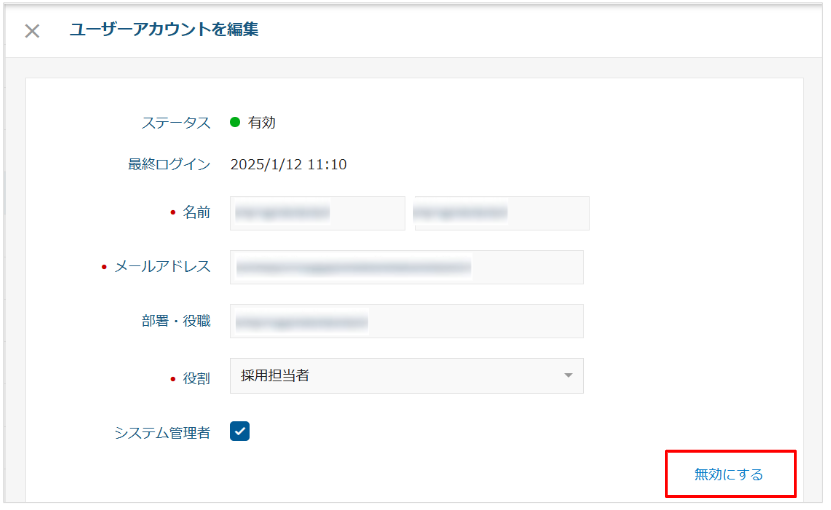Click the システム管理者 label text
This screenshot has width=831, height=510.
pos(162,433)
